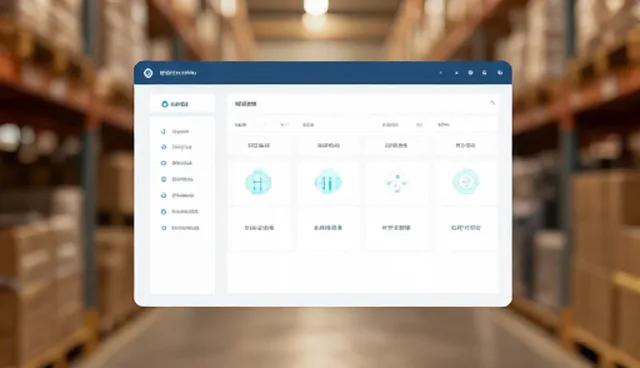Screen dimensions: 640x368
Task: Click the circular app logo in the blue header
Action: point(148,73)
